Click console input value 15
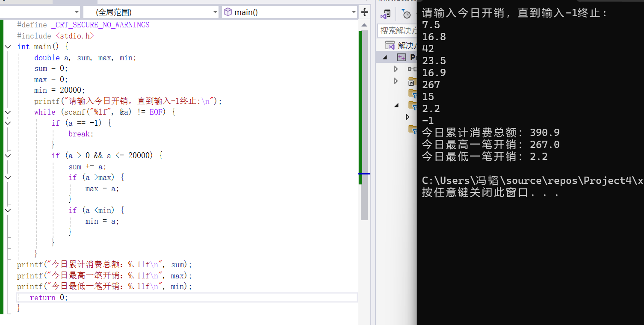This screenshot has height=325, width=644. tap(428, 97)
